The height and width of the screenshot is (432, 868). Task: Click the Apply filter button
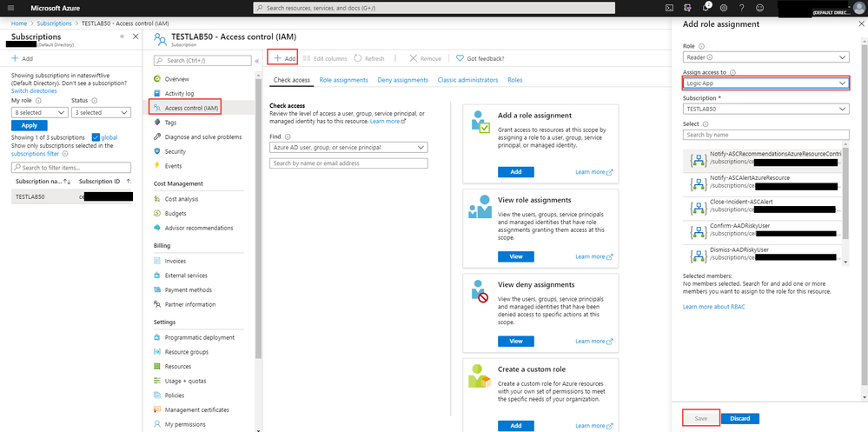[x=30, y=125]
